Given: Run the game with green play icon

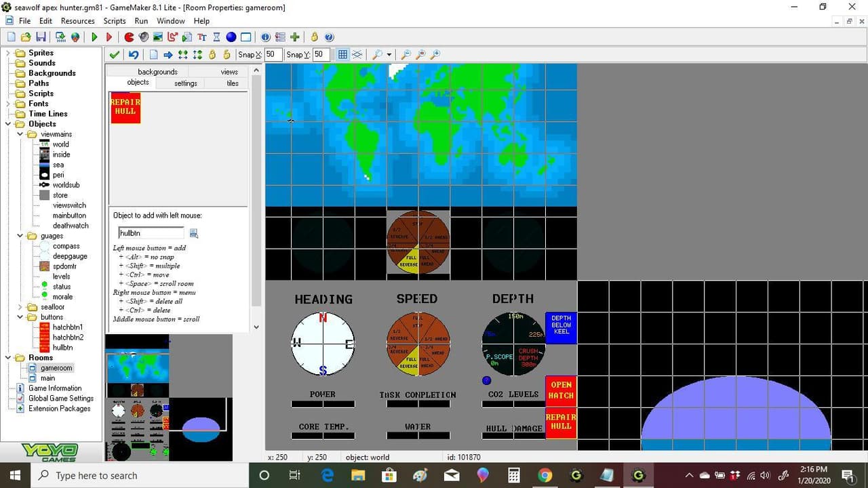Looking at the screenshot, I should [94, 37].
